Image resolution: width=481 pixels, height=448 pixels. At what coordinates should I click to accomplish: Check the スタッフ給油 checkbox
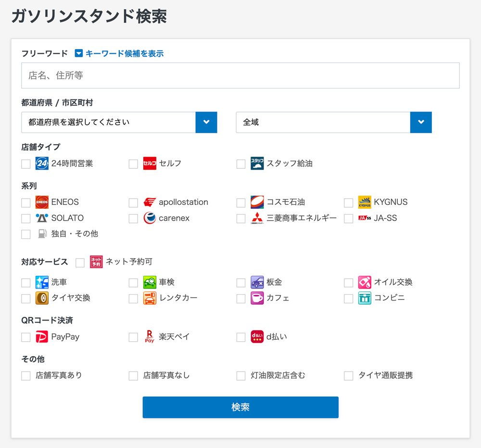241,164
